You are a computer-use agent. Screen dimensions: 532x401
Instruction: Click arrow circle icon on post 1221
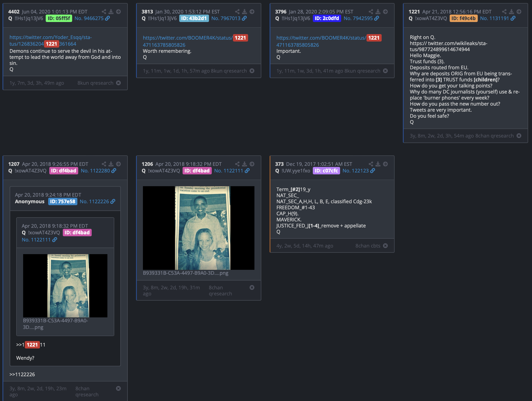[x=519, y=12]
